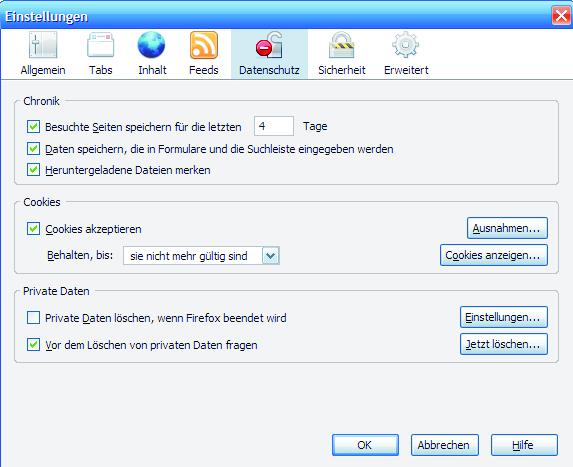Focus the history days input field
573x467 pixels.
[274, 126]
